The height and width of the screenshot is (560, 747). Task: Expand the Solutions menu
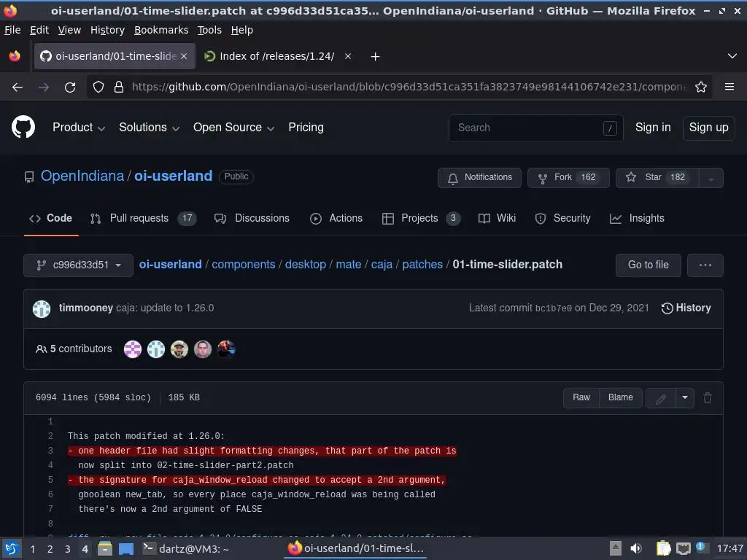click(149, 128)
